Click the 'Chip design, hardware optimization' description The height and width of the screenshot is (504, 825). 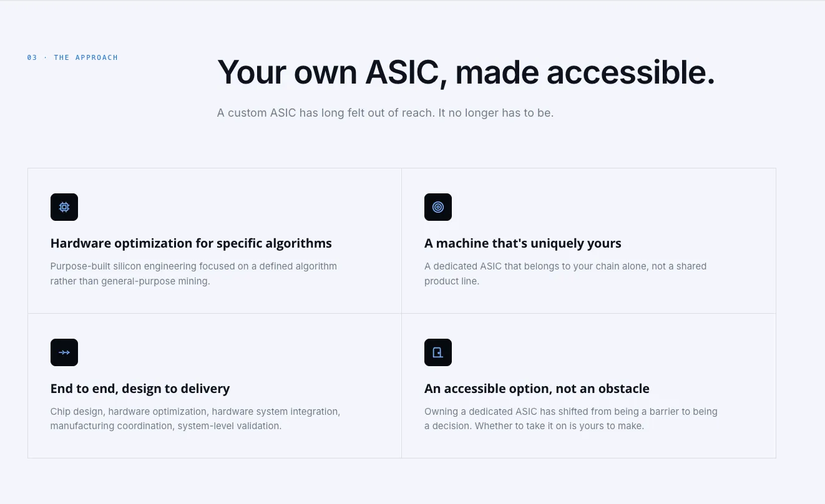(x=195, y=419)
